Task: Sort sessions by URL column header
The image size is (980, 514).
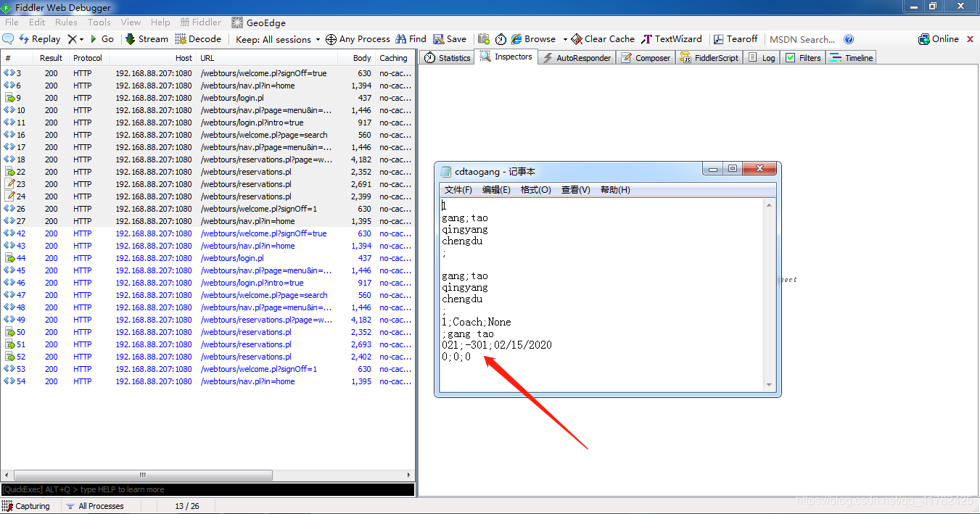Action: [267, 58]
